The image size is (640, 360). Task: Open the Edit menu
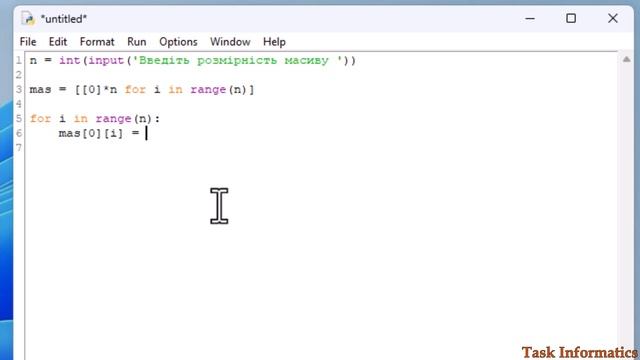tap(58, 42)
